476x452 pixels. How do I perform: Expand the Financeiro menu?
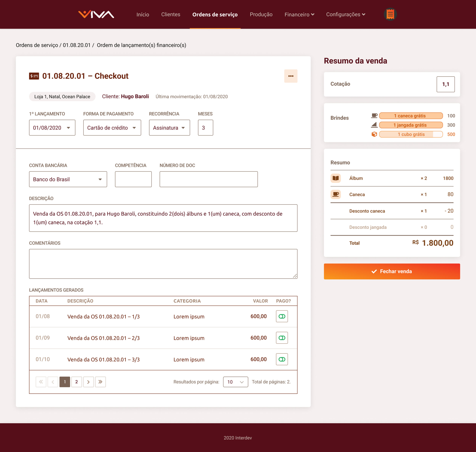(299, 15)
